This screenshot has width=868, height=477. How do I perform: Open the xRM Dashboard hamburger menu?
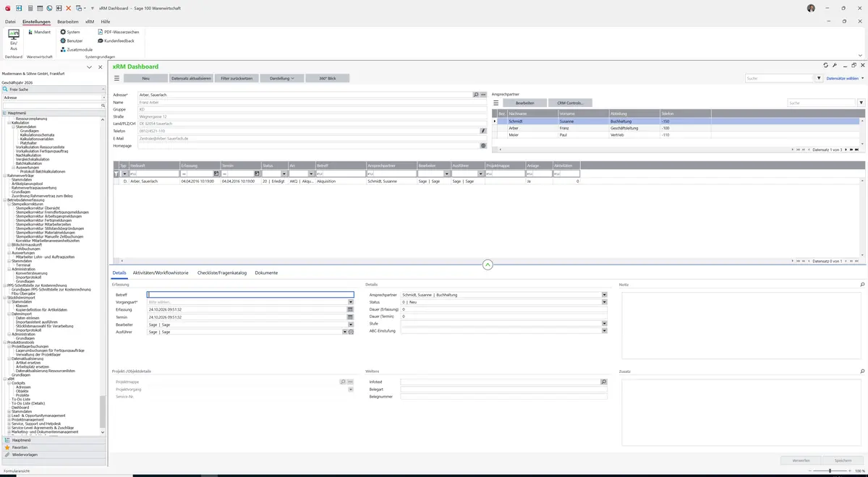(x=116, y=78)
